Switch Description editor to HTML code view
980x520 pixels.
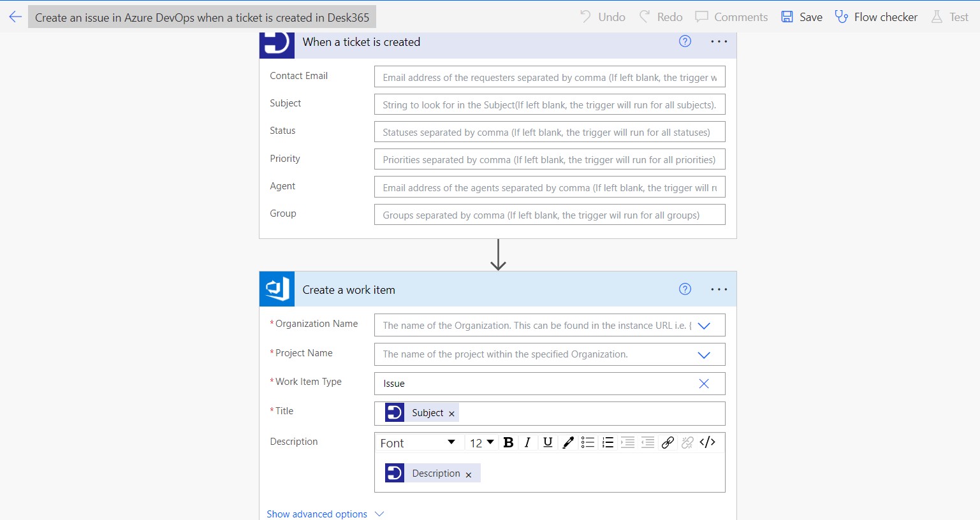[x=707, y=442]
